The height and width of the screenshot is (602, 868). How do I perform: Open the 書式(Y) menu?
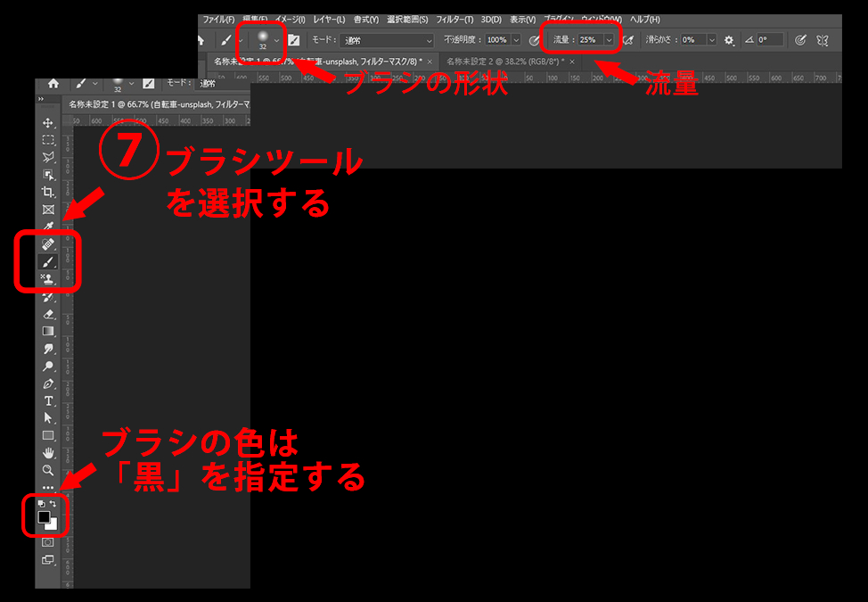pyautogui.click(x=366, y=20)
